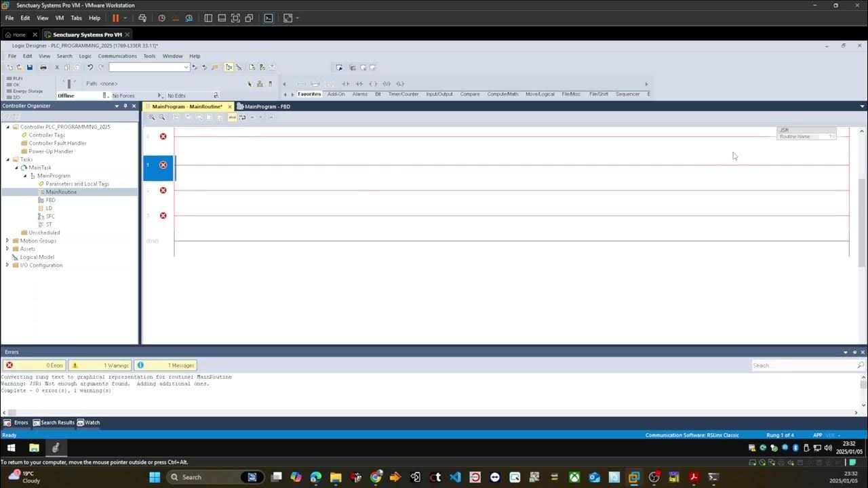
Task: Select the Compare instruction tab
Action: tap(470, 94)
